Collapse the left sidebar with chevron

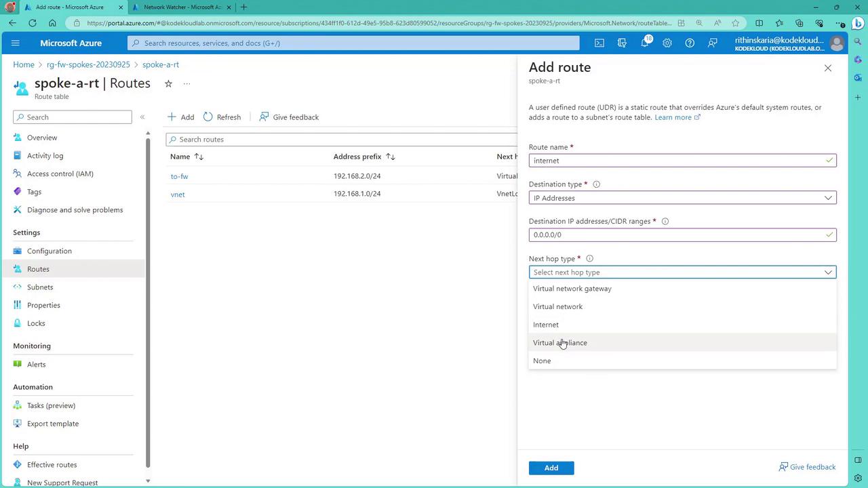click(142, 117)
